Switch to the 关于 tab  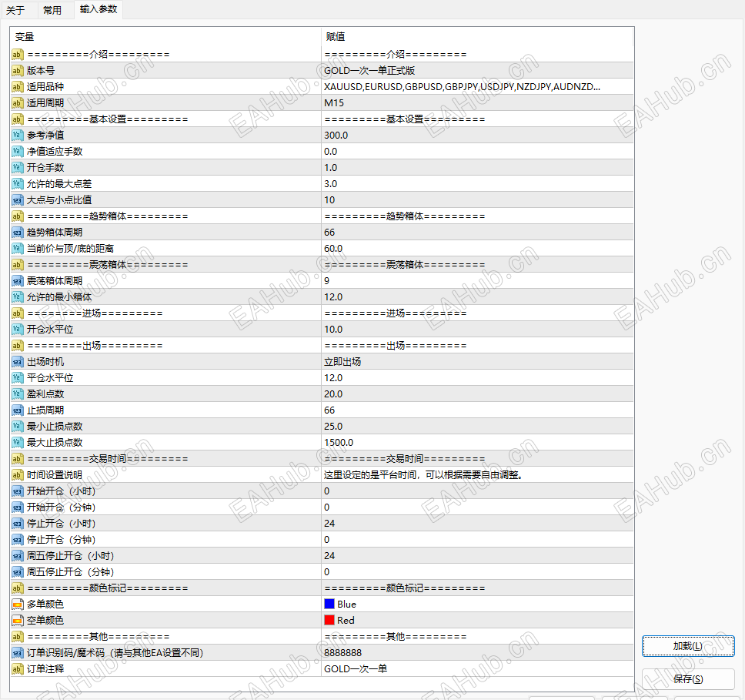coord(16,10)
